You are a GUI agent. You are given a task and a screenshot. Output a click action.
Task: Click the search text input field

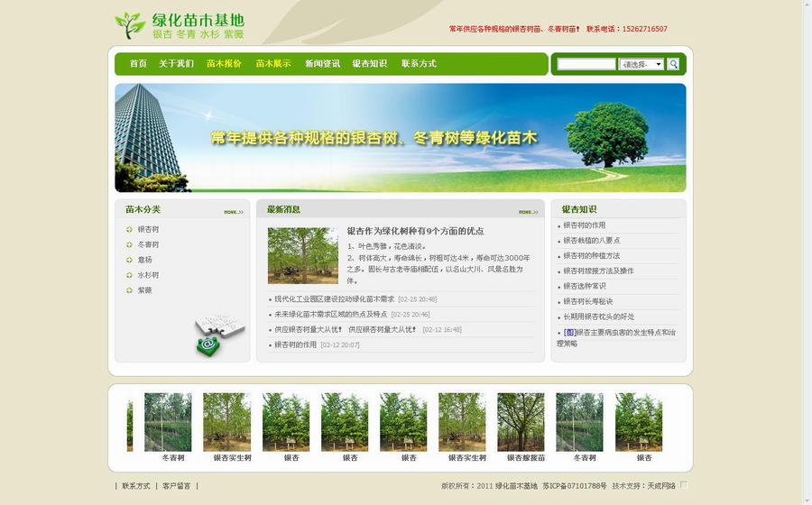click(586, 64)
